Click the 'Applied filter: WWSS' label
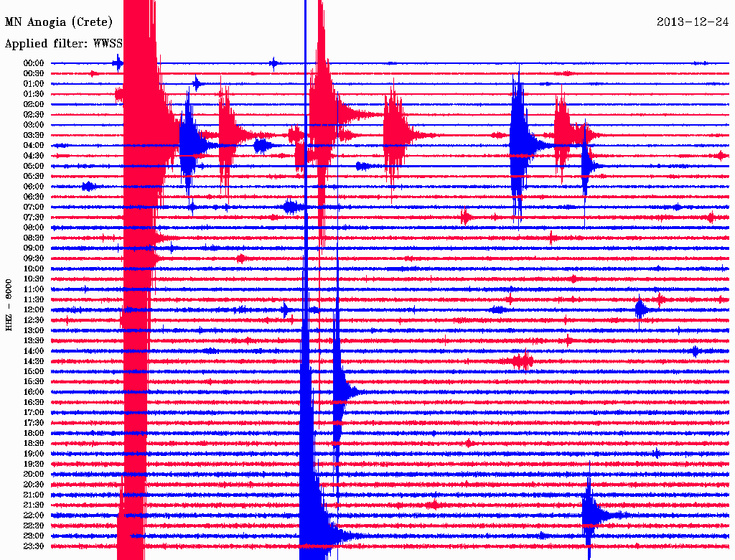Viewport: 735px width, 560px height. pos(63,44)
